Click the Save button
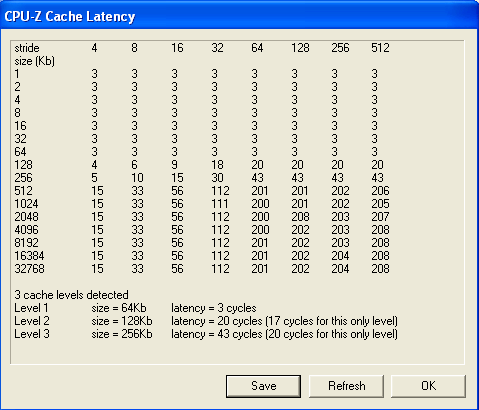This screenshot has width=479, height=410. click(263, 386)
